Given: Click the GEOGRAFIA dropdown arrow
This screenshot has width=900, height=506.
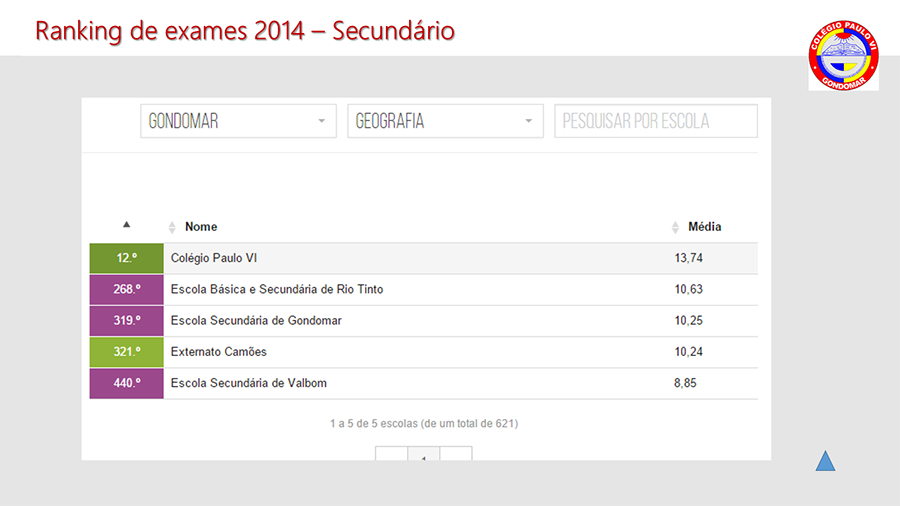Looking at the screenshot, I should [x=528, y=121].
